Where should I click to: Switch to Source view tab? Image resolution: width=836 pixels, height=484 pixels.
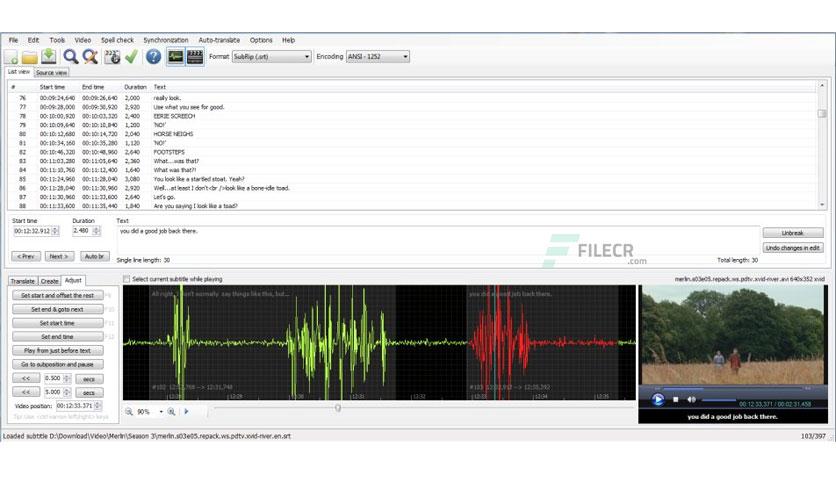(52, 72)
